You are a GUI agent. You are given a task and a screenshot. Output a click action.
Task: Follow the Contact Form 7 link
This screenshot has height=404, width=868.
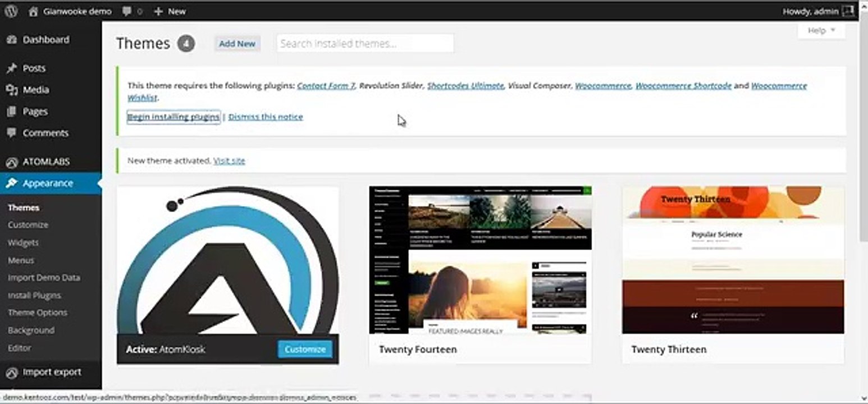point(326,86)
